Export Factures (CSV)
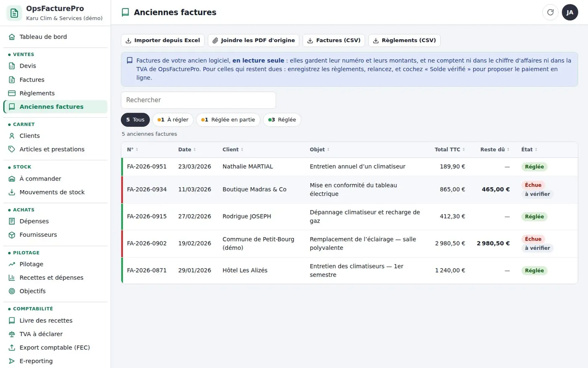 click(334, 40)
